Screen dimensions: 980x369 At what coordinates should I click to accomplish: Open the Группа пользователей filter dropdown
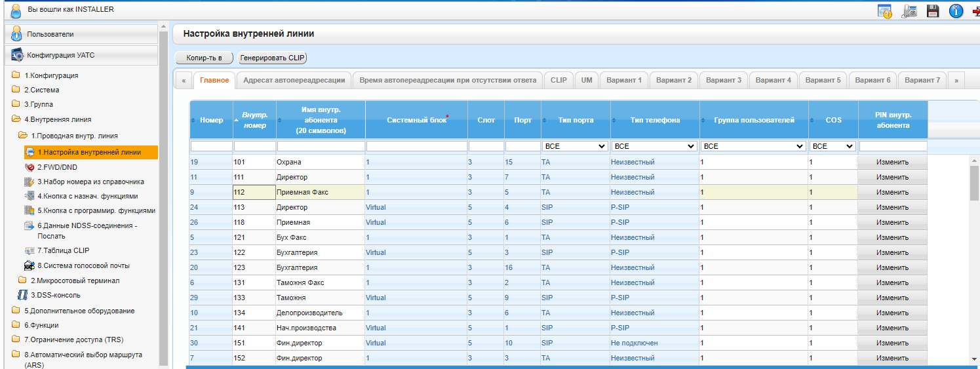[753, 146]
